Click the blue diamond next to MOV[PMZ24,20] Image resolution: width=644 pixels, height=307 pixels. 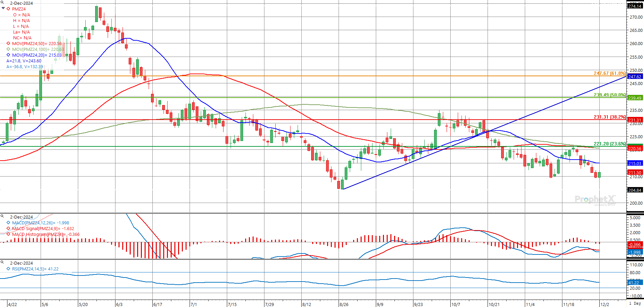pyautogui.click(x=8, y=55)
